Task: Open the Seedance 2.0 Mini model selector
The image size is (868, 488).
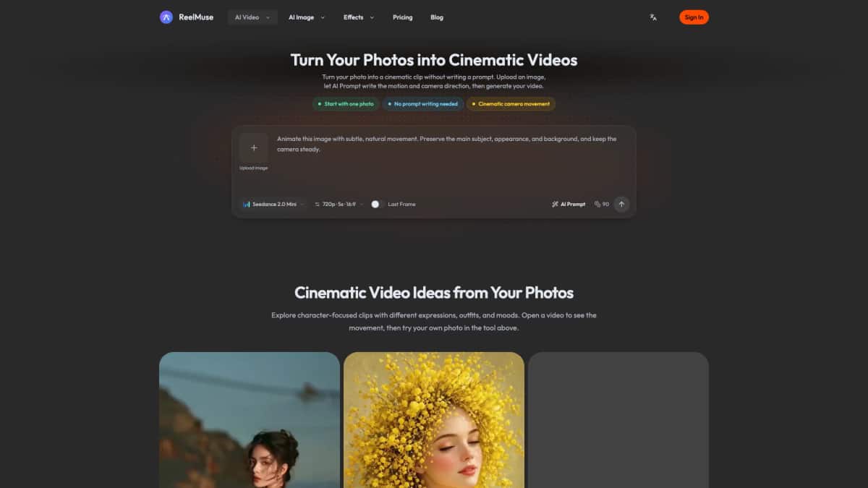Action: pyautogui.click(x=274, y=204)
